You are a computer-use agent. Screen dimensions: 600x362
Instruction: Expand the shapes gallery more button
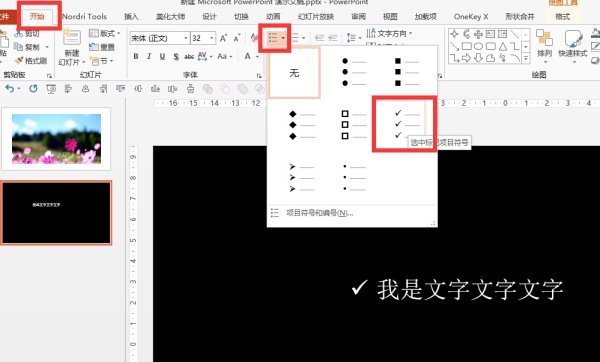526,59
